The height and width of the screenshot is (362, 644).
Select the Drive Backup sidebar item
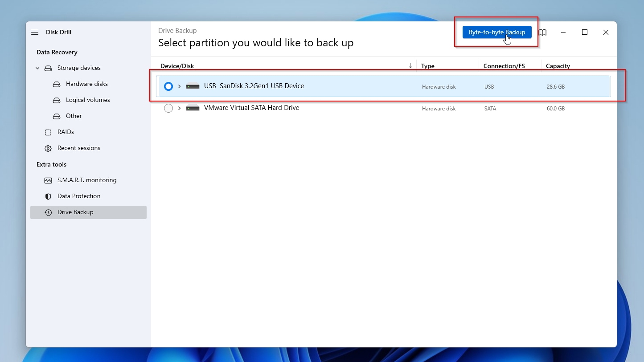88,212
